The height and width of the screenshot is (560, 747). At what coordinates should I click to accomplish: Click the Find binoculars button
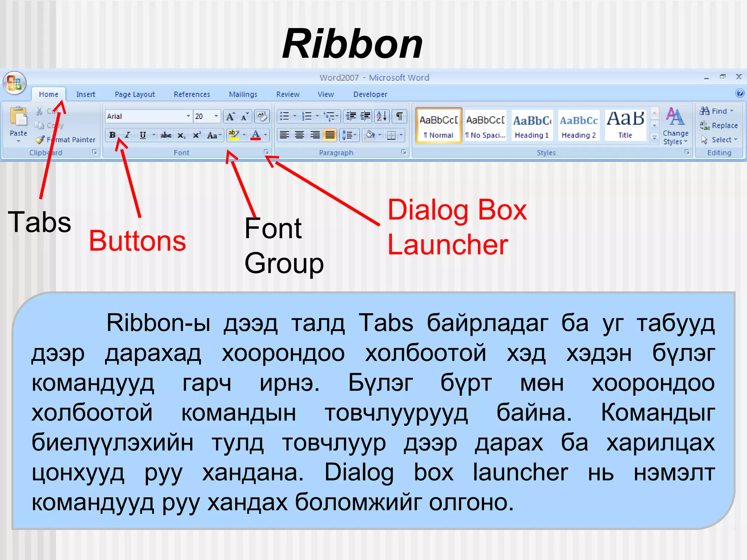tap(716, 111)
